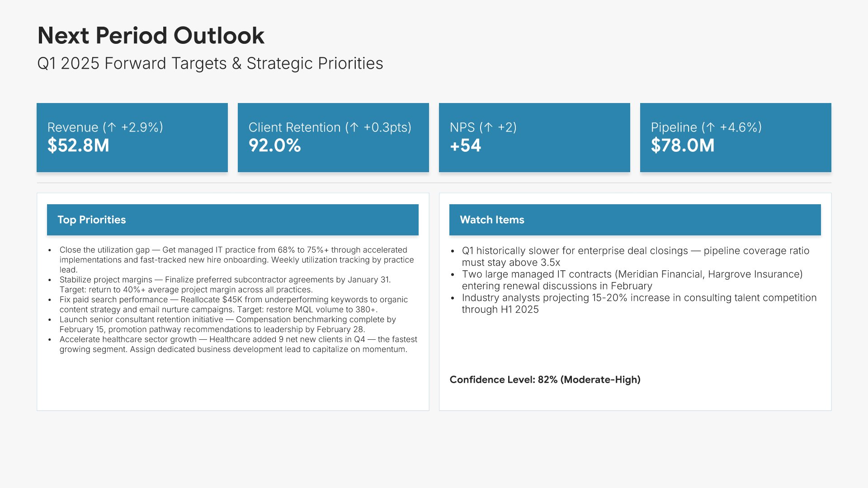
Task: Click the Meridian Financial renewal watch item
Action: [x=632, y=280]
